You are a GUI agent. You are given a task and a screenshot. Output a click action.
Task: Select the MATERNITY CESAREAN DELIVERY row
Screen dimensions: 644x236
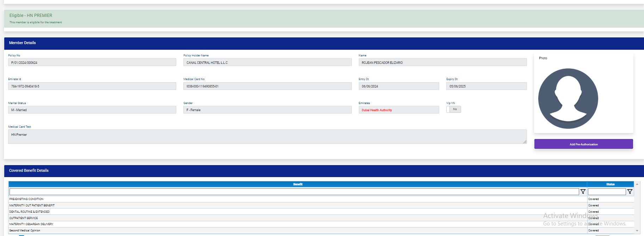point(321,224)
